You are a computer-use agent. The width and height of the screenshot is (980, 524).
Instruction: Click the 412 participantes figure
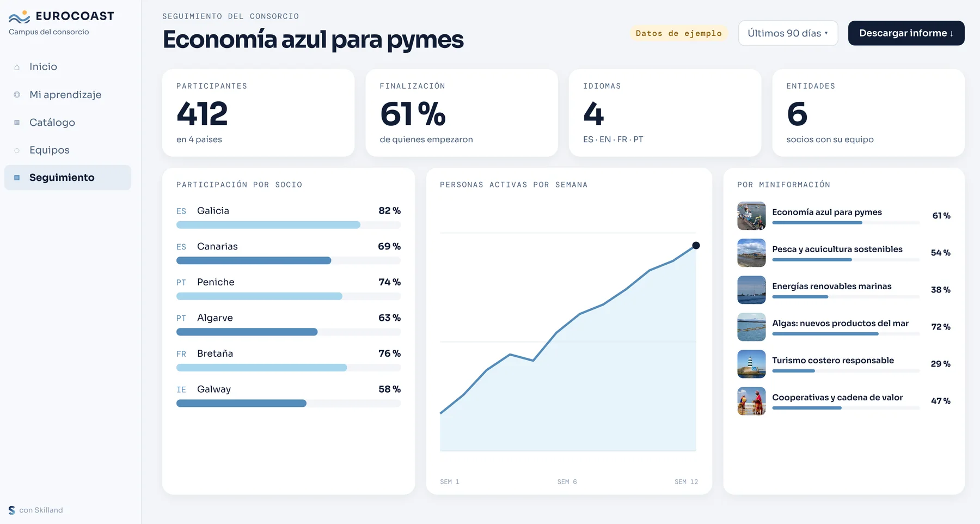point(202,114)
